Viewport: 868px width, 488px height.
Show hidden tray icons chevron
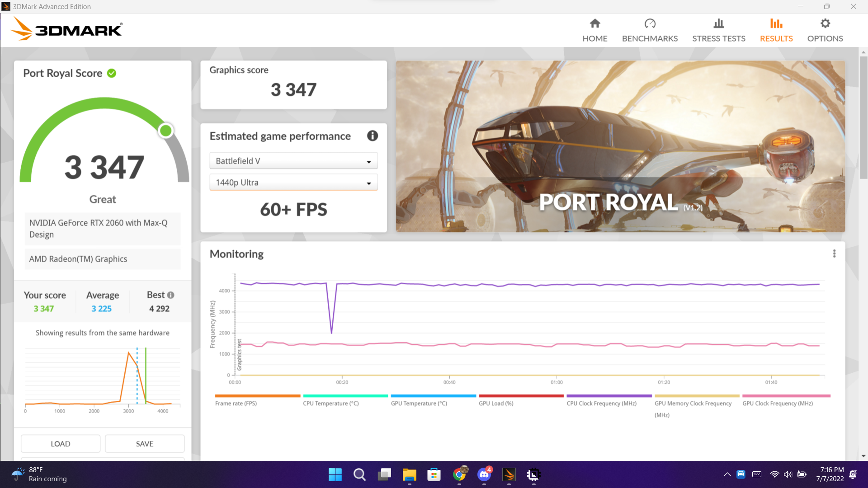click(727, 474)
